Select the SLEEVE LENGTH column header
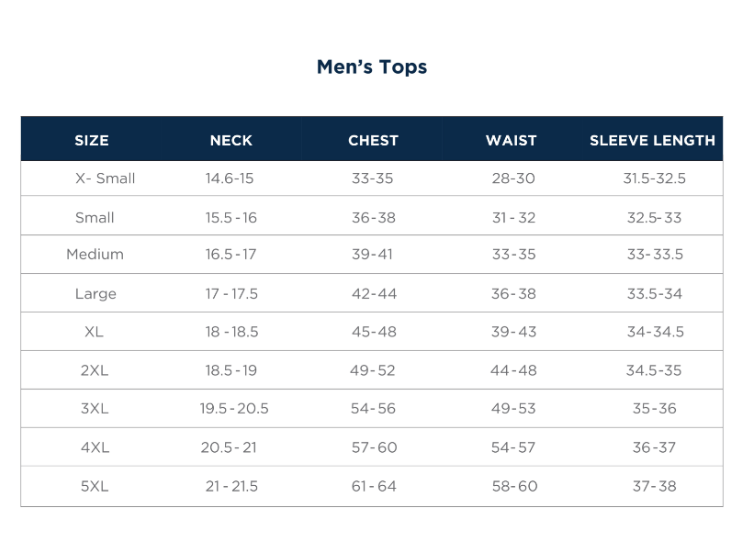The image size is (748, 560). point(652,141)
